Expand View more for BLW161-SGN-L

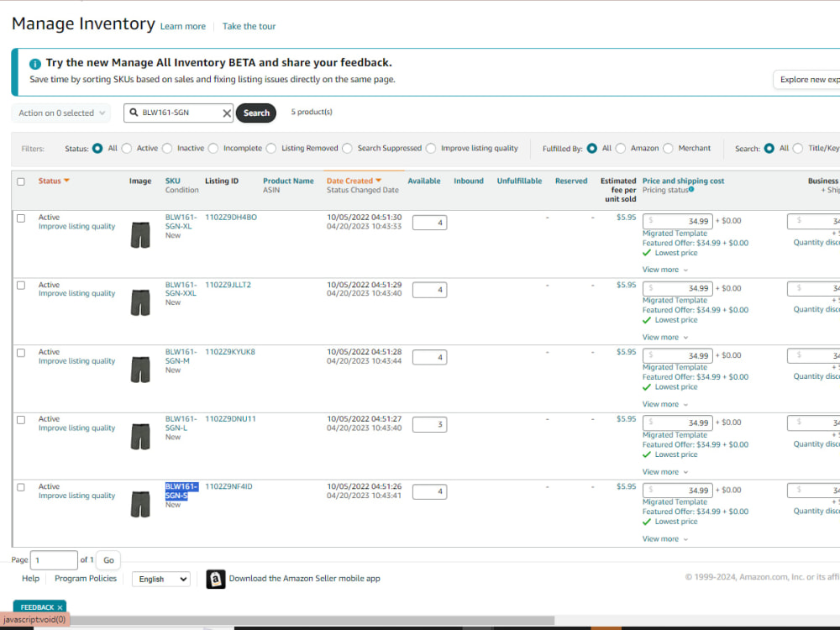pyautogui.click(x=664, y=471)
